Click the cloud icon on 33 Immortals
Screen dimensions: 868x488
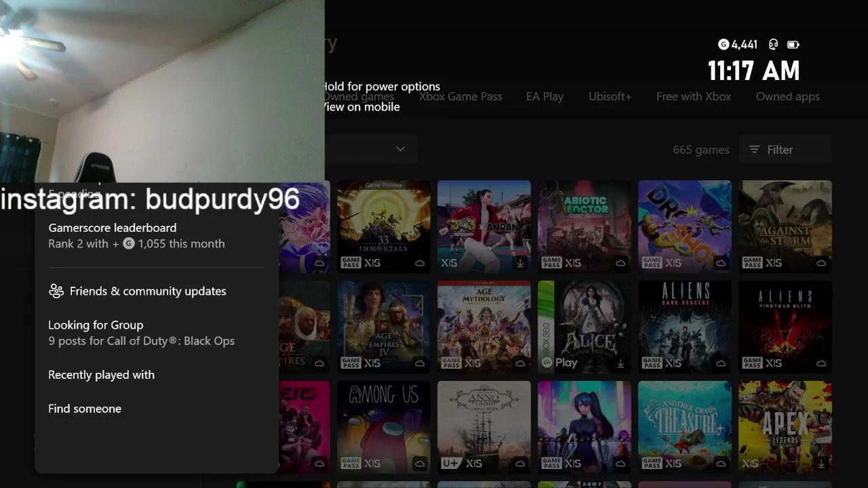tap(420, 263)
